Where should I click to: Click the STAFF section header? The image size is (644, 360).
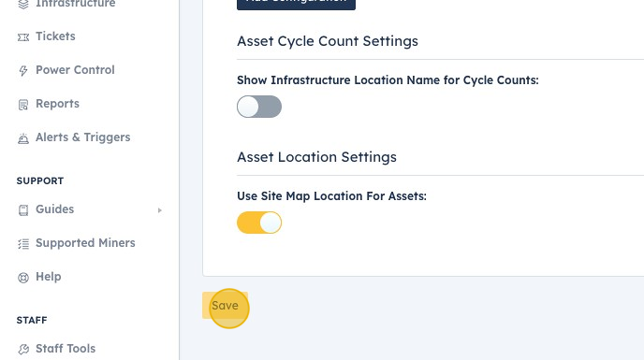32,320
